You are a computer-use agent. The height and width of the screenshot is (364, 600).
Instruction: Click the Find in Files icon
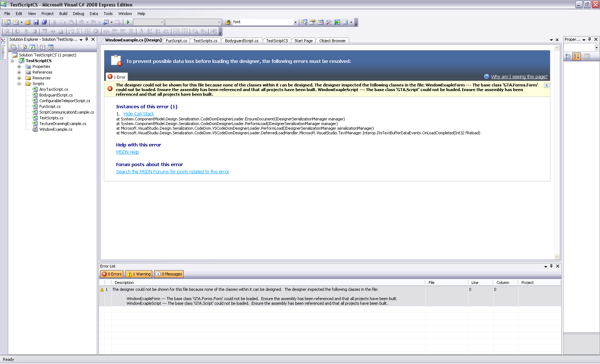227,22
